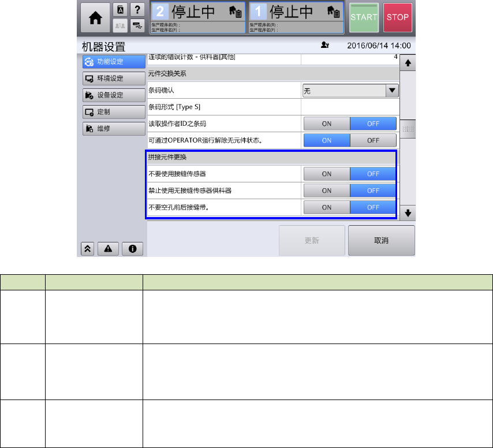Viewport: 493px width, 448px height.
Task: Click the user login icon near date
Action: tap(325, 45)
